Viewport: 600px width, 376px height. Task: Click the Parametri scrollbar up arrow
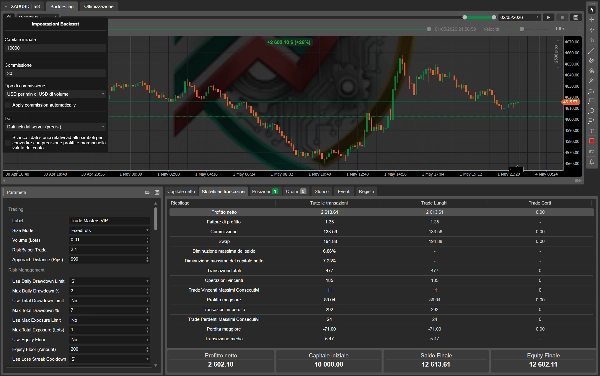[x=155, y=203]
